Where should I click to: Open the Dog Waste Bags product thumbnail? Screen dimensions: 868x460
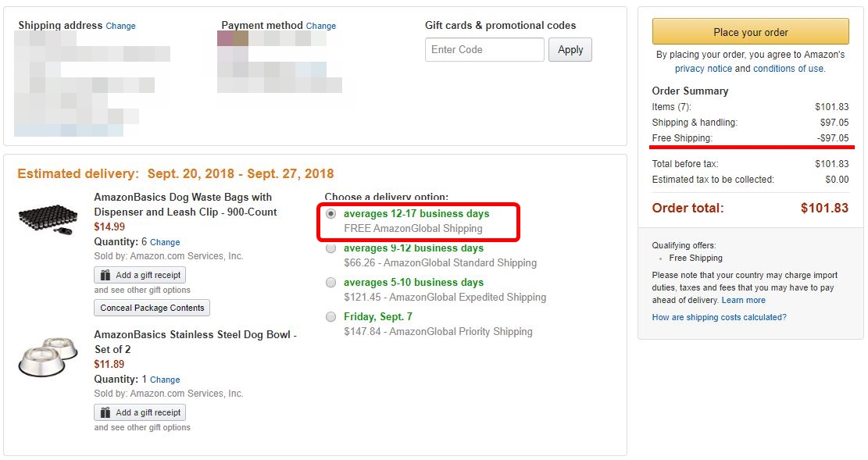click(48, 219)
